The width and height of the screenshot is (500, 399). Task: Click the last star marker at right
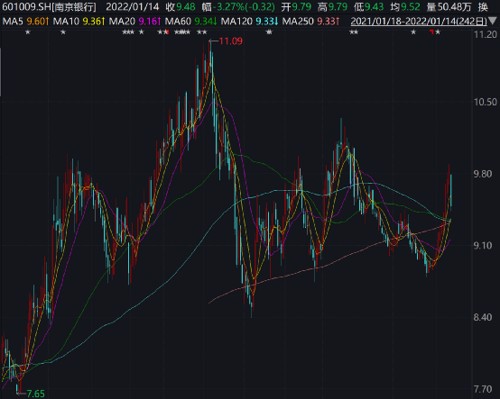[438, 33]
